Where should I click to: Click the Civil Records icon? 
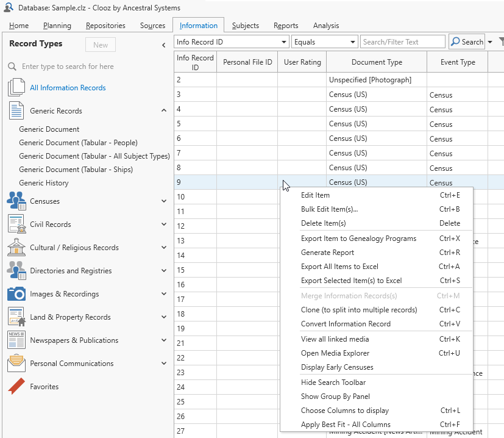(16, 224)
